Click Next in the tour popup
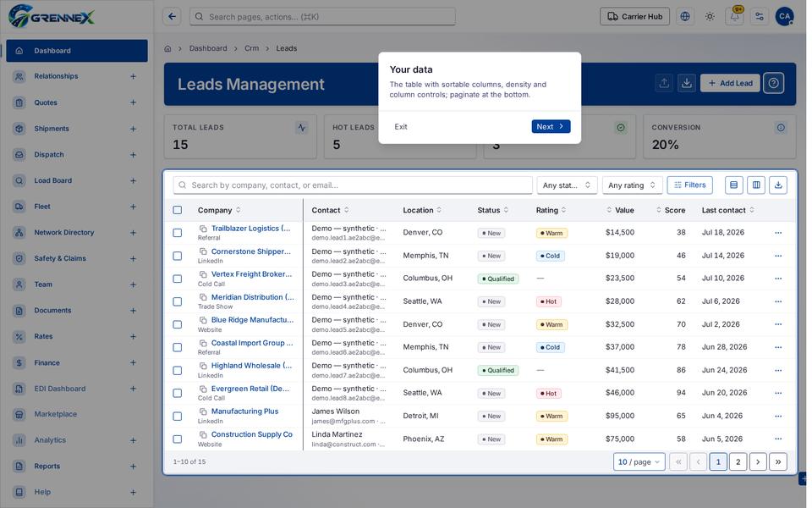 pyautogui.click(x=551, y=126)
